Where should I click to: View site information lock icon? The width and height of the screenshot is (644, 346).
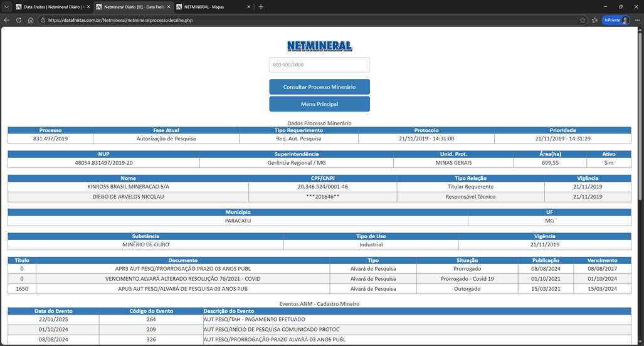click(43, 19)
